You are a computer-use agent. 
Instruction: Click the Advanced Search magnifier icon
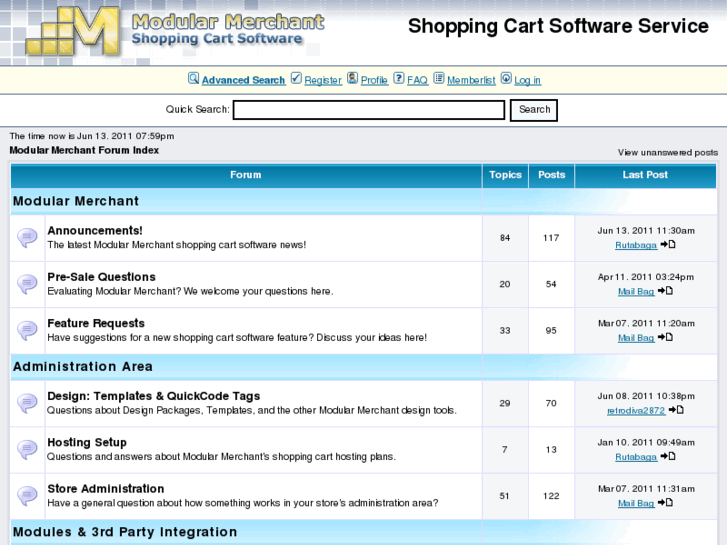click(x=193, y=78)
